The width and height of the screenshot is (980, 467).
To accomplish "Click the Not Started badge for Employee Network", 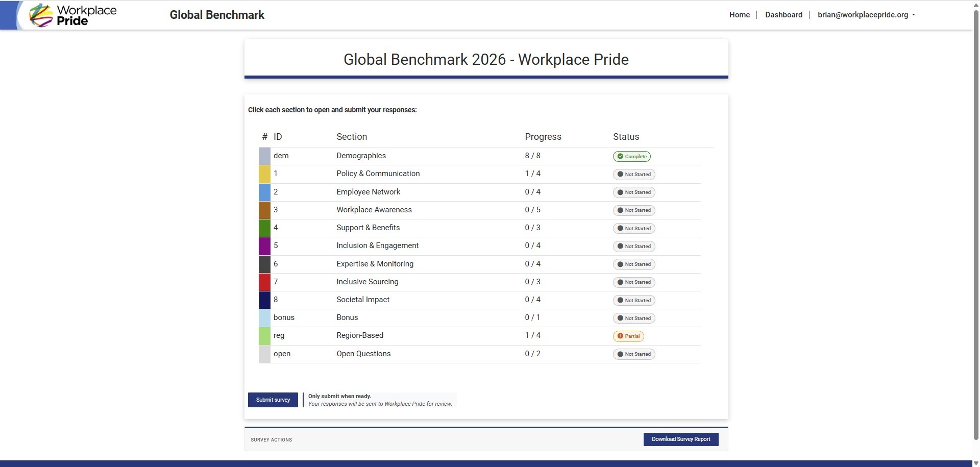I will point(634,192).
